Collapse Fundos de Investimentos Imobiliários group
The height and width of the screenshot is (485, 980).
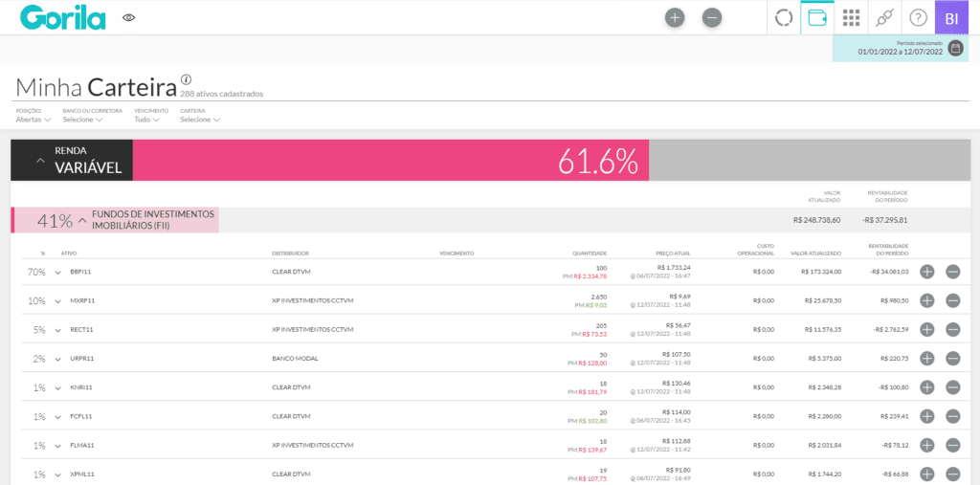tap(82, 220)
